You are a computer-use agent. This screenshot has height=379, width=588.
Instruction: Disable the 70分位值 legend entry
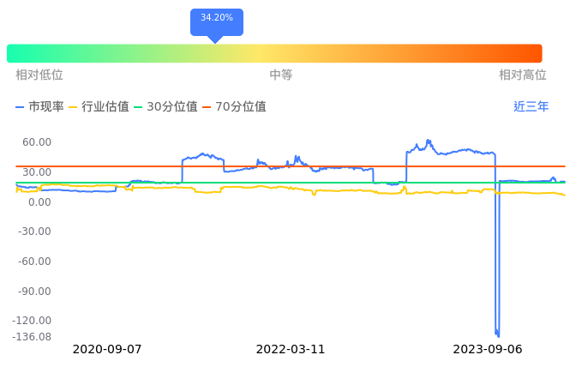click(234, 107)
